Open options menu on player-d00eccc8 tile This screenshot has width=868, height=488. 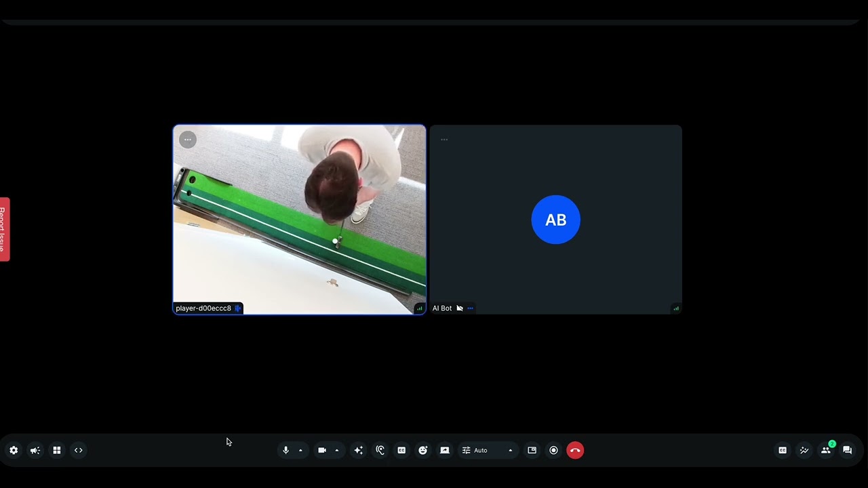[187, 140]
